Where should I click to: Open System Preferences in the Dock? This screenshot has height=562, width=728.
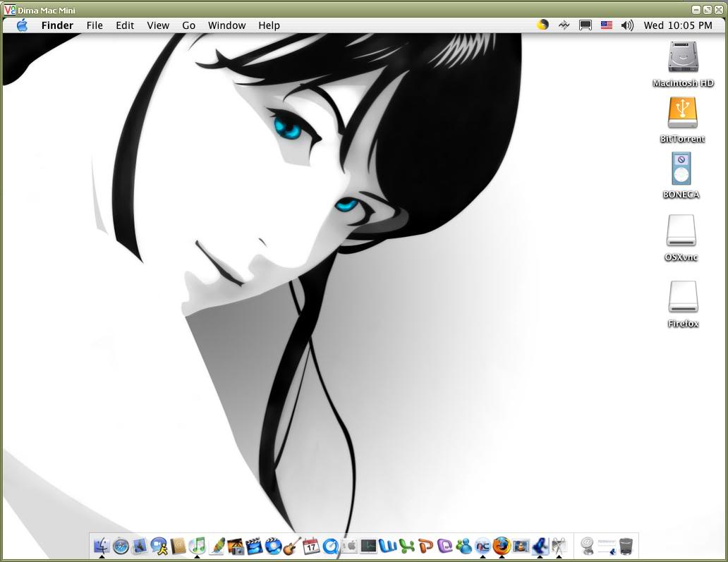[x=350, y=546]
